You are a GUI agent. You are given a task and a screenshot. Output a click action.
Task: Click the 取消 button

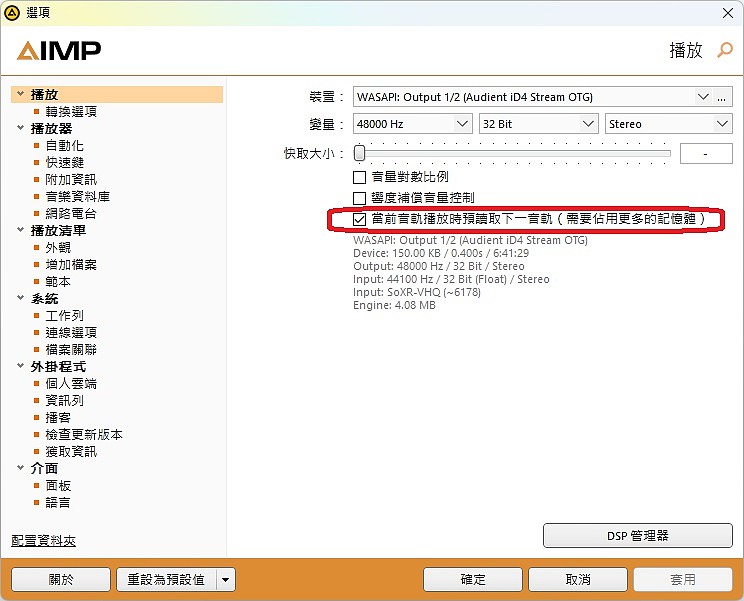[578, 580]
